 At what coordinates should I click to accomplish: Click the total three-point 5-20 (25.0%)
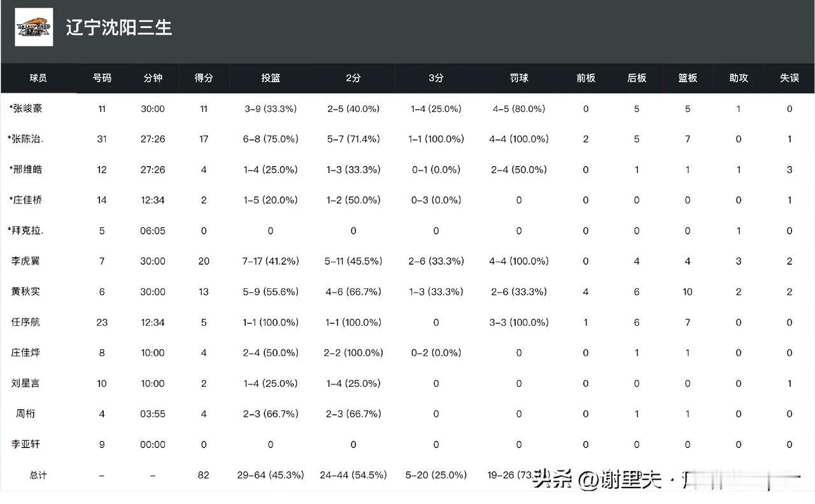point(436,475)
